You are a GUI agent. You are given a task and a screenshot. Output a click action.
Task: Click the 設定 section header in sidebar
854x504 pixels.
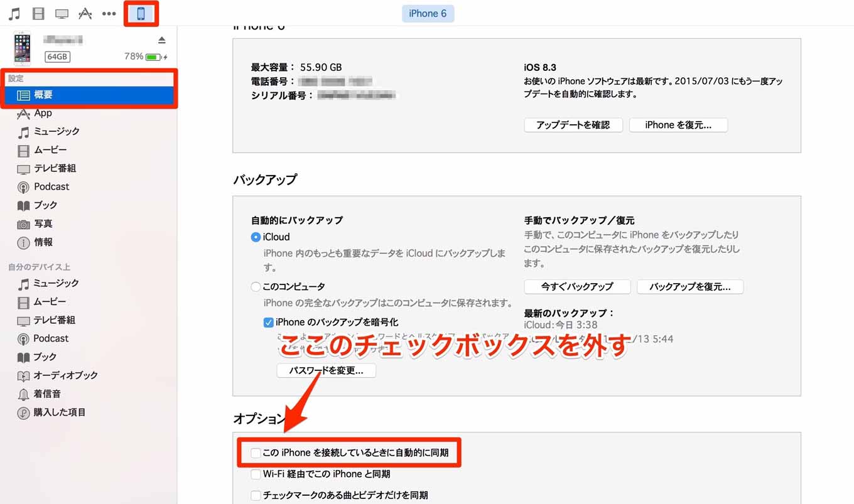[x=16, y=78]
